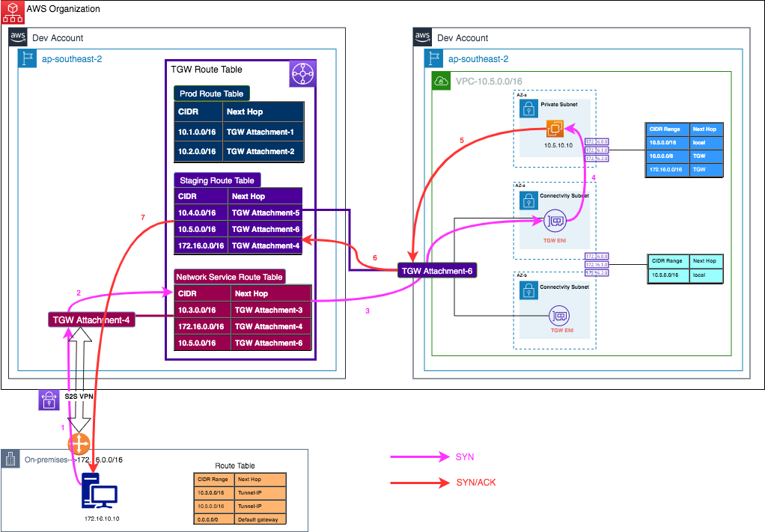765x532 pixels.
Task: Click the Transit Gateway icon in TGW Route Table header
Action: pos(302,73)
